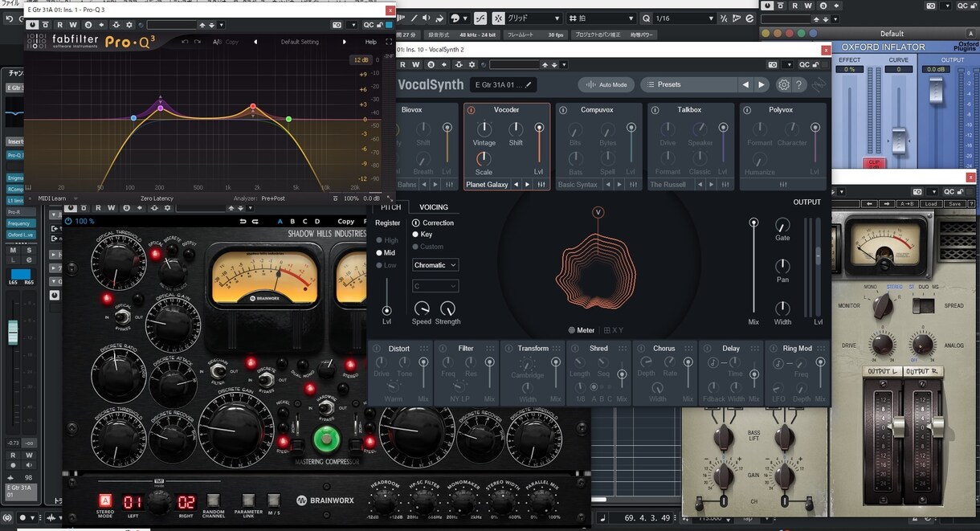This screenshot has width=980, height=531.
Task: Switch to the Voicing tab
Action: (434, 207)
